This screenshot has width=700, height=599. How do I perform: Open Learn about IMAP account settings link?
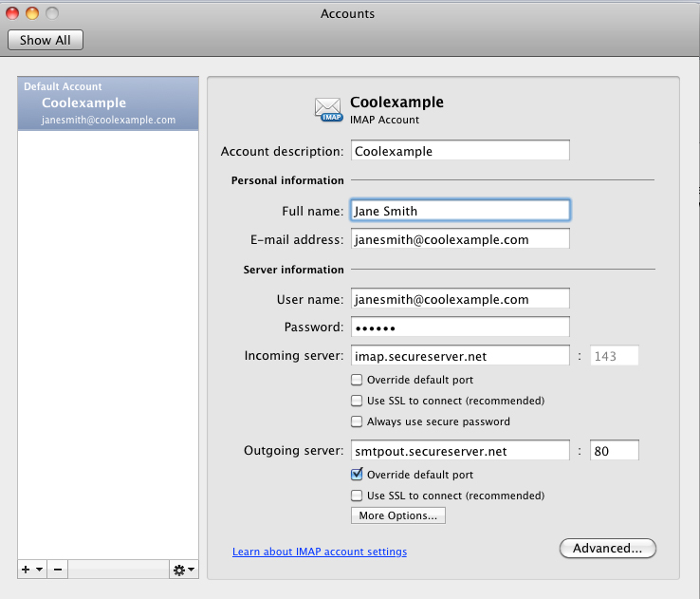[319, 552]
